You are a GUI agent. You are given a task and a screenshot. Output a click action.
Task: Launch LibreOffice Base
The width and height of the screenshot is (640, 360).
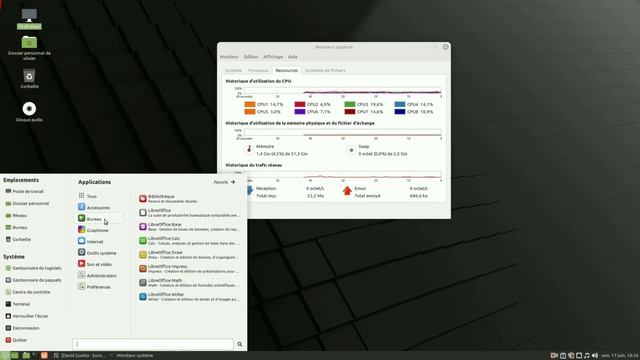(189, 227)
